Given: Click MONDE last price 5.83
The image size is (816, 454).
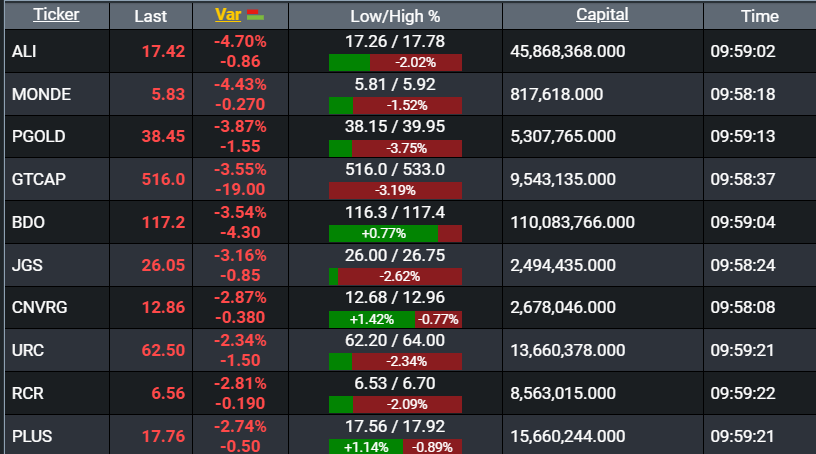Looking at the screenshot, I should [168, 94].
